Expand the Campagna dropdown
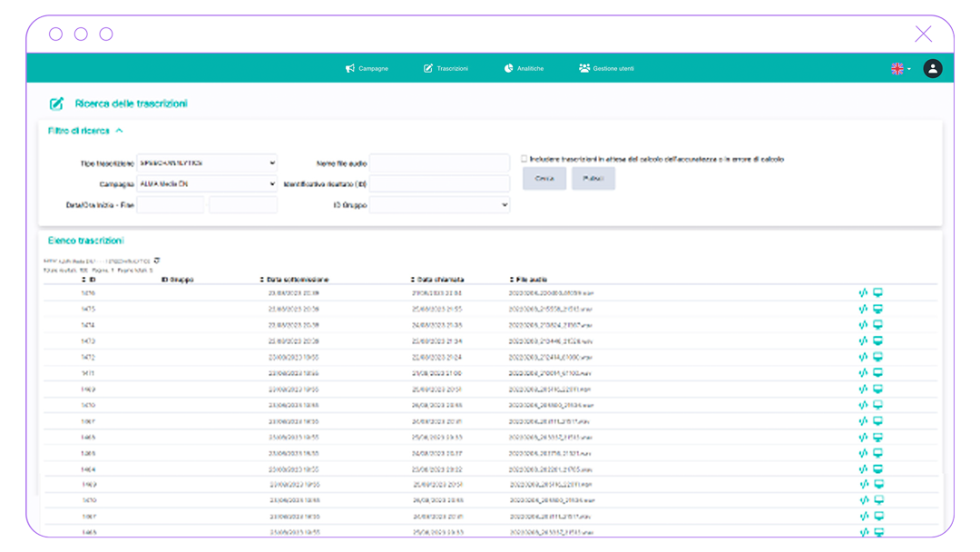980x552 pixels. click(x=207, y=184)
